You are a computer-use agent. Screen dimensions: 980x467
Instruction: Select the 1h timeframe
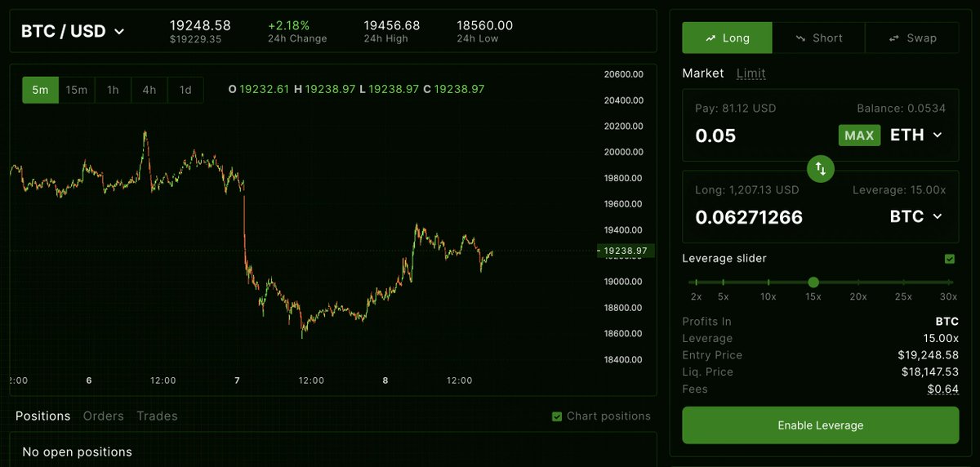[x=113, y=90]
